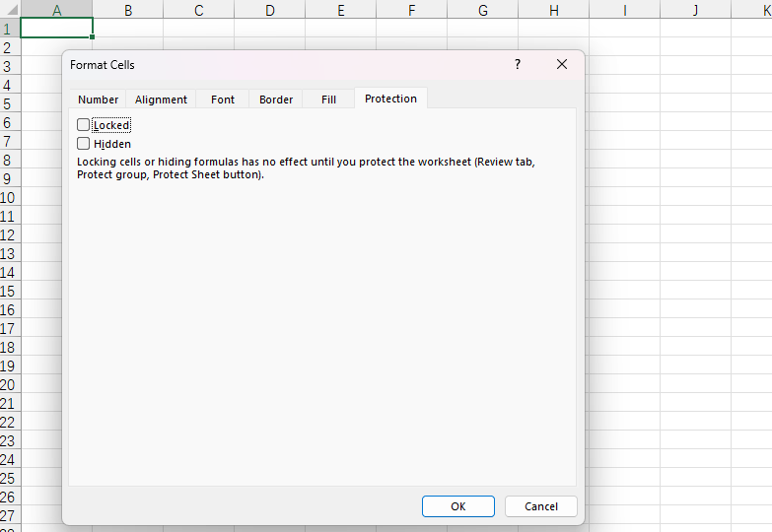Select the Protection tab
This screenshot has height=532, width=772.
tap(390, 99)
